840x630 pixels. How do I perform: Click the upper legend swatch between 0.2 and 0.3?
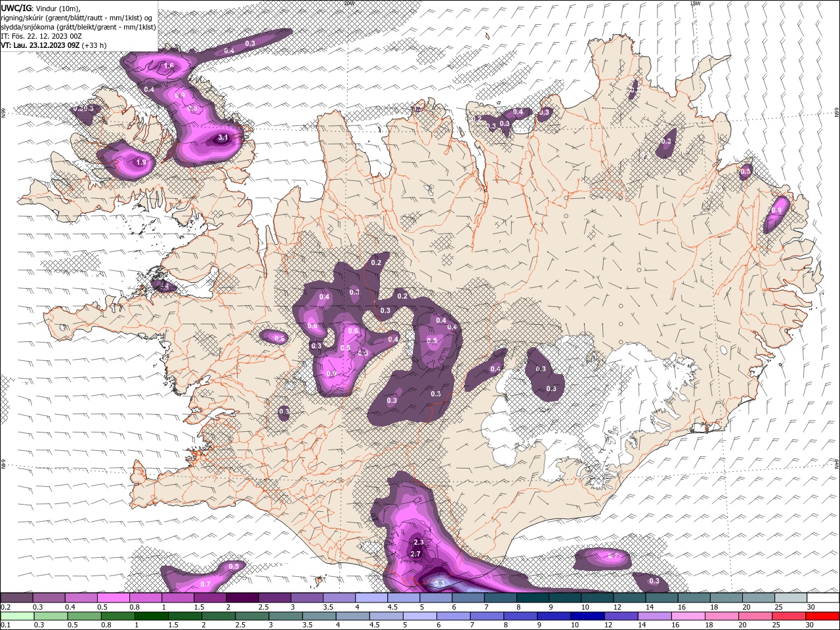coord(16,598)
